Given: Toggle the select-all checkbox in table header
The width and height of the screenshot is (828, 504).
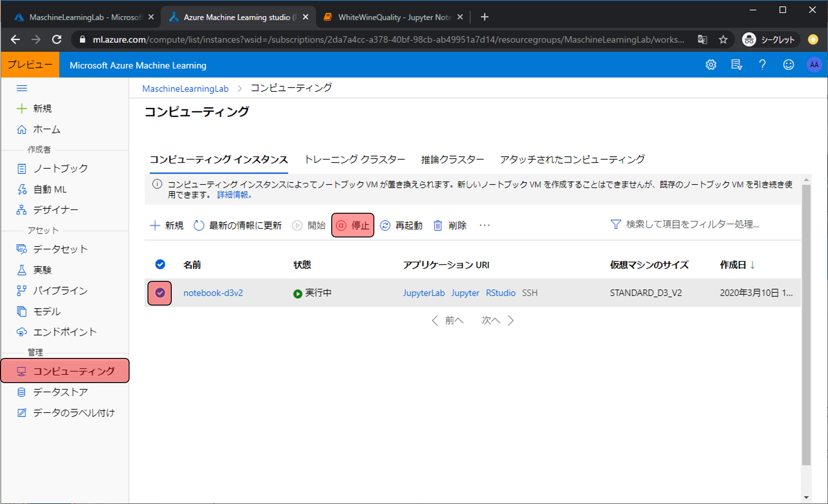Looking at the screenshot, I should pos(160,264).
